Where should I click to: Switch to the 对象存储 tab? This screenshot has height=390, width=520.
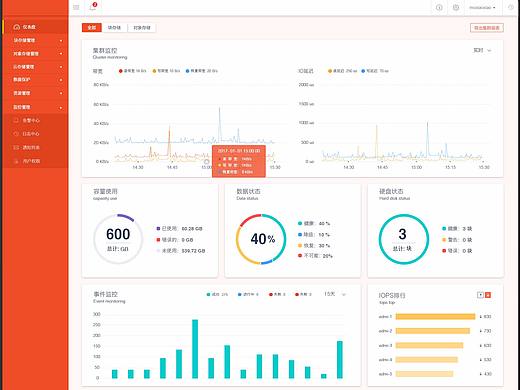pyautogui.click(x=142, y=28)
